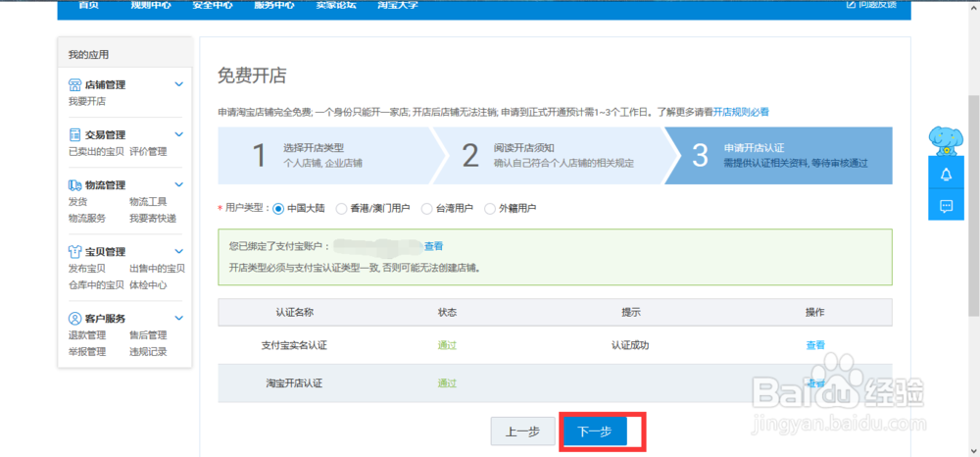Collapse the 物流管理 section chevron
The height and width of the screenshot is (457, 980).
pos(178,185)
